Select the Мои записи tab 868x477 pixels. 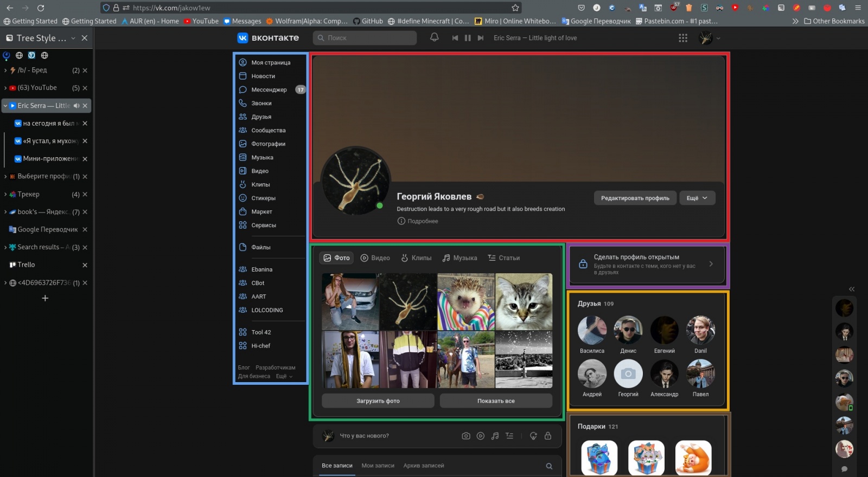(378, 466)
